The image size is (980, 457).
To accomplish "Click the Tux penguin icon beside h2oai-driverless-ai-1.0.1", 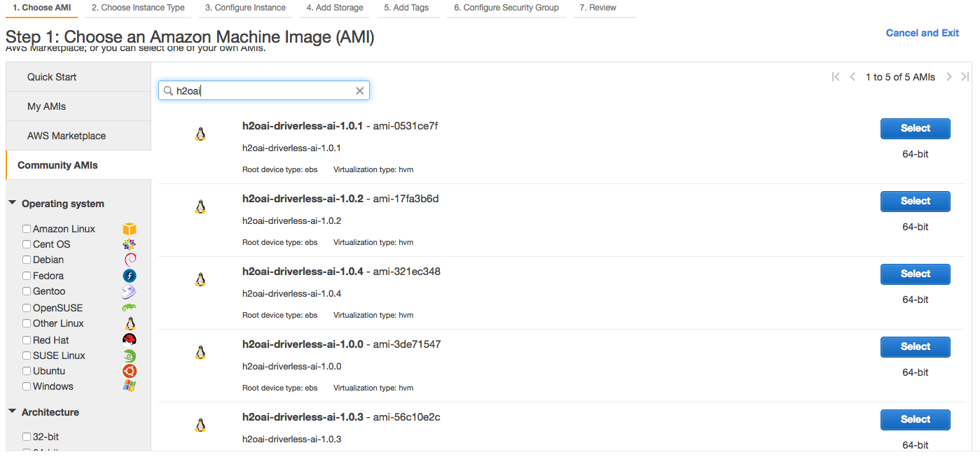I will tap(200, 133).
